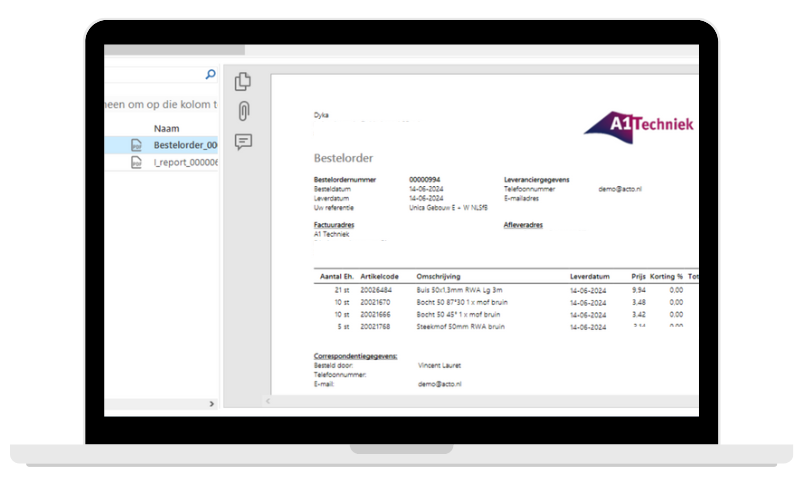Click the A1 Techniek logo

[638, 127]
